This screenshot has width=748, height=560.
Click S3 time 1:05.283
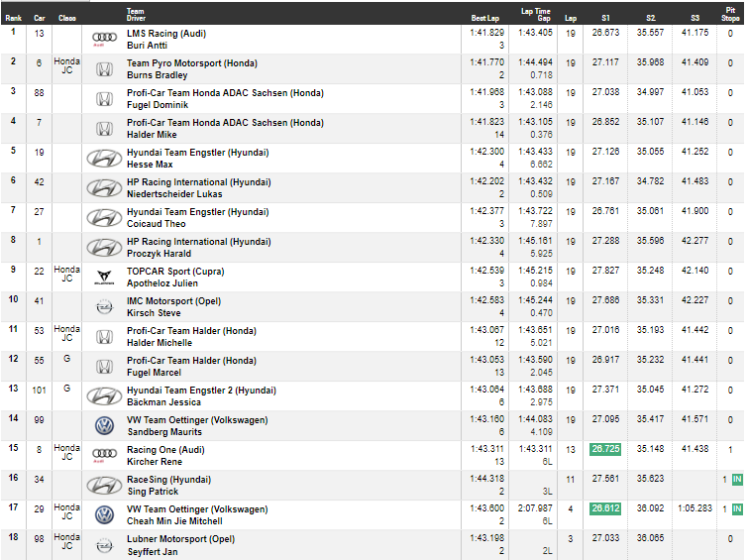(x=695, y=507)
